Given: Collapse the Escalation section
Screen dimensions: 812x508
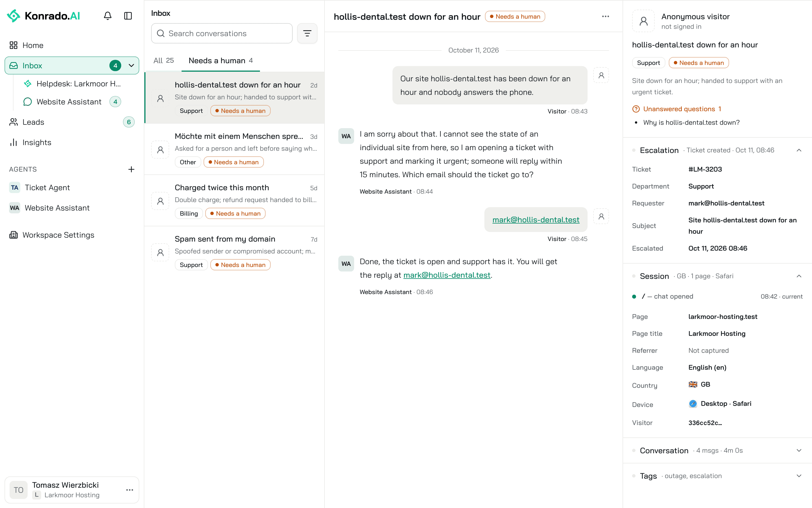Looking at the screenshot, I should pyautogui.click(x=798, y=150).
